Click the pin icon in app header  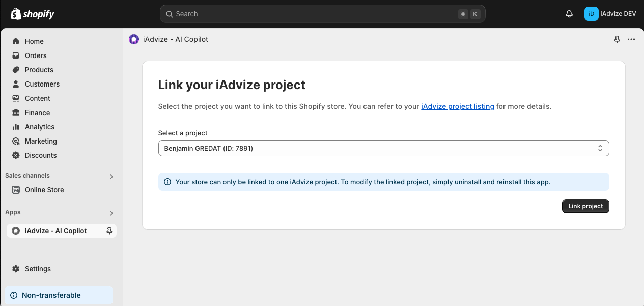(617, 39)
